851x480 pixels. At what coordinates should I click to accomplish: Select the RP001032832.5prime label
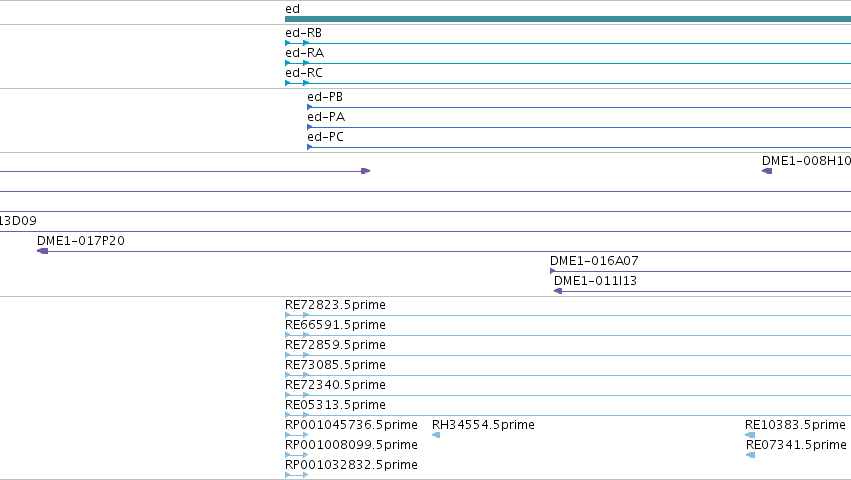click(x=351, y=465)
